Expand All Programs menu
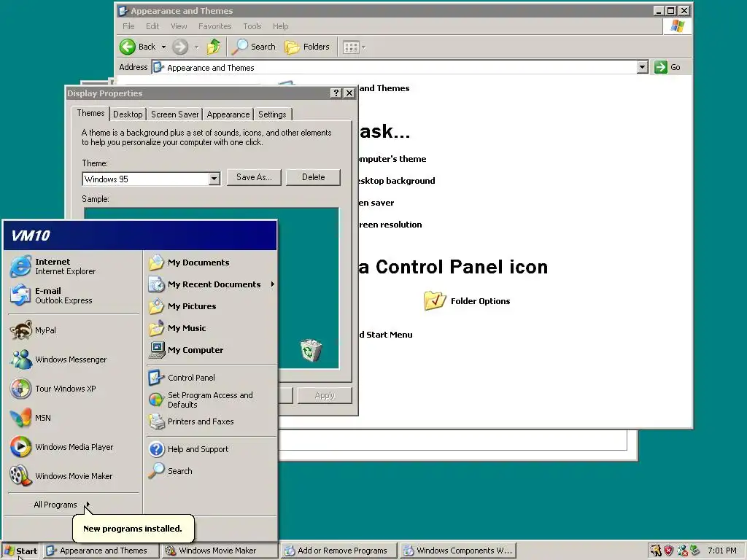This screenshot has height=560, width=747. (62, 505)
